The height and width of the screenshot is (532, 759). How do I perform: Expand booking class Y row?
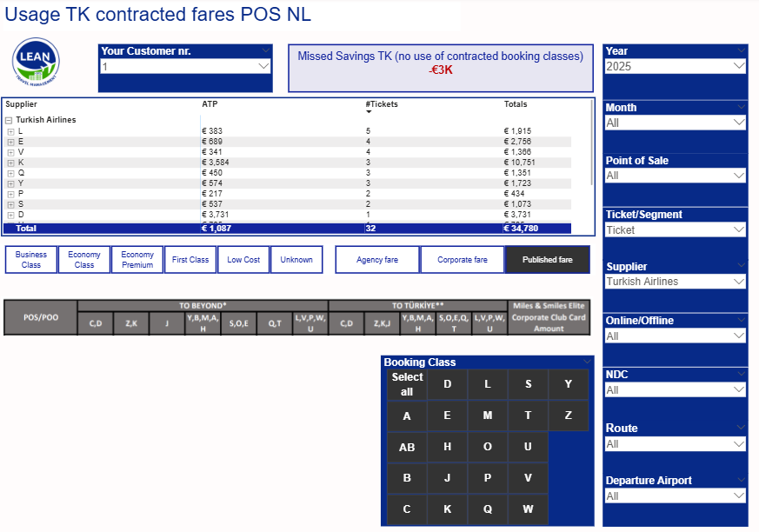(10, 183)
